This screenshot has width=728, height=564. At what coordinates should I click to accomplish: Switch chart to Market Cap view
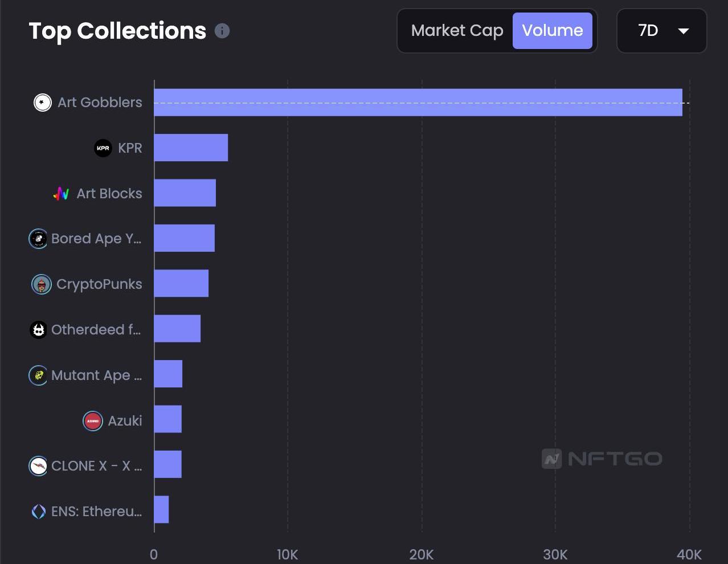pos(457,31)
